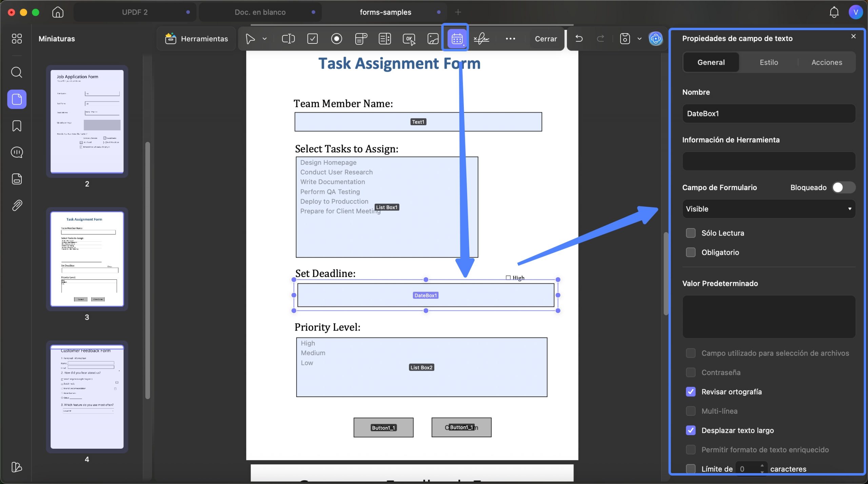Select the signature field tool

(x=481, y=39)
